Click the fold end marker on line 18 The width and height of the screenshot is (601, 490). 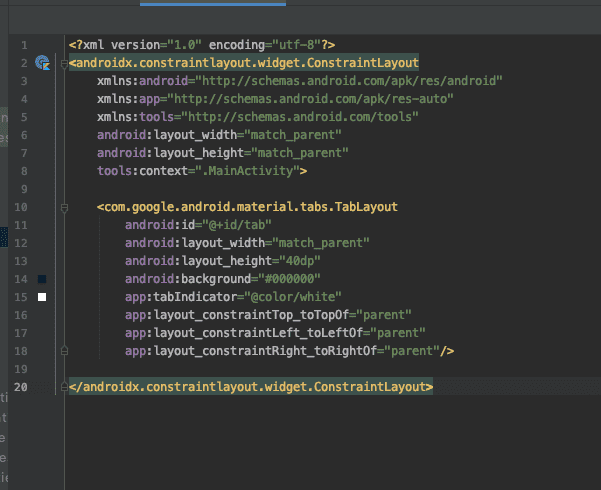pos(63,350)
